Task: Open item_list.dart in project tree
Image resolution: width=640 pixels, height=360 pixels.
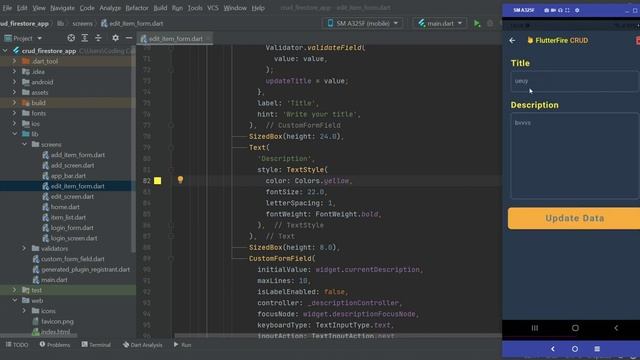Action: (68, 218)
